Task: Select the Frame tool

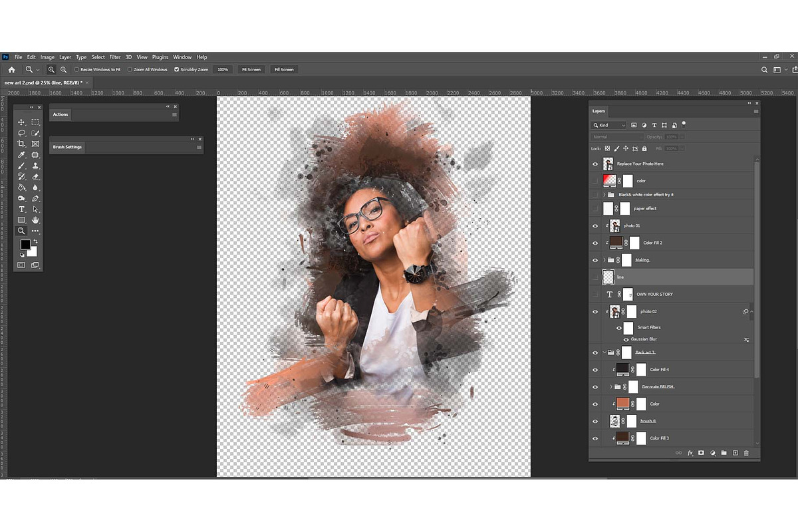Action: (35, 144)
